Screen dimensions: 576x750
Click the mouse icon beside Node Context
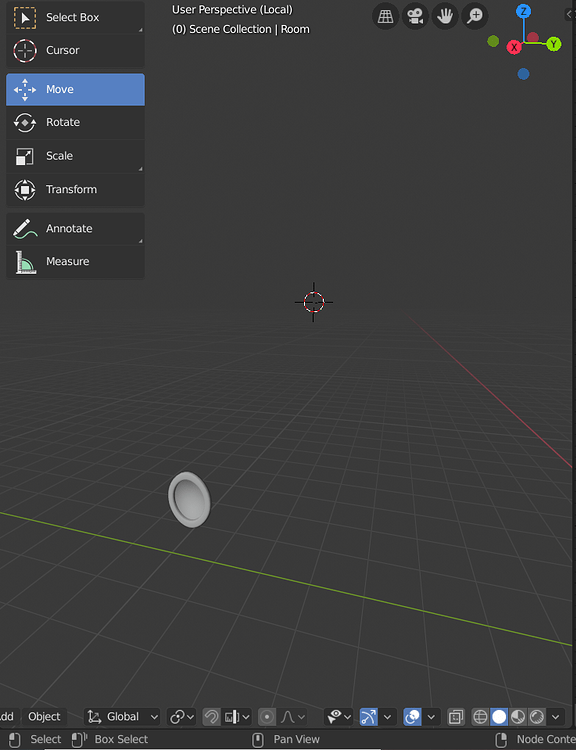coord(501,739)
